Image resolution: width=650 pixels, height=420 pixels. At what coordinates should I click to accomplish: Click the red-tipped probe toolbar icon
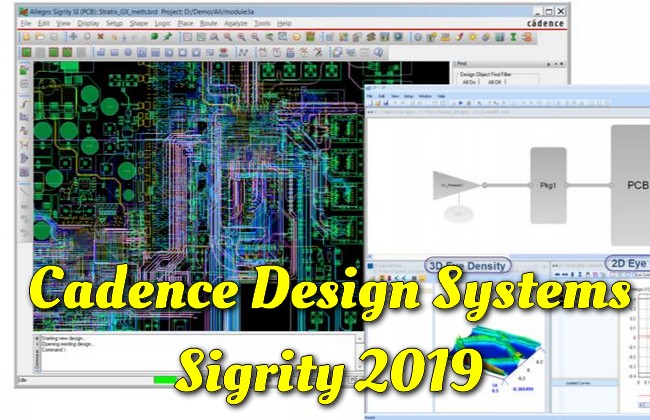coord(459,37)
